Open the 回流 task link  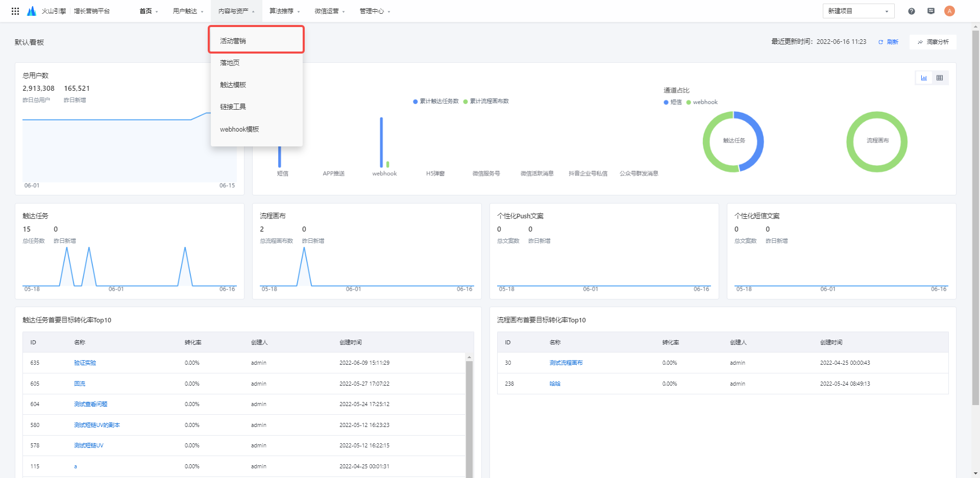click(80, 384)
